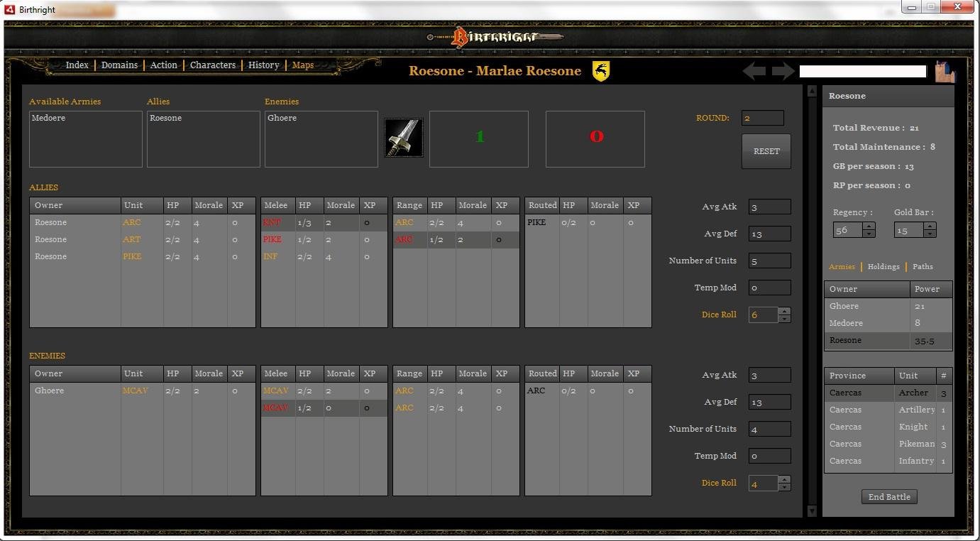Select the Ghoere row in Armies table
980x541 pixels.
tap(888, 306)
